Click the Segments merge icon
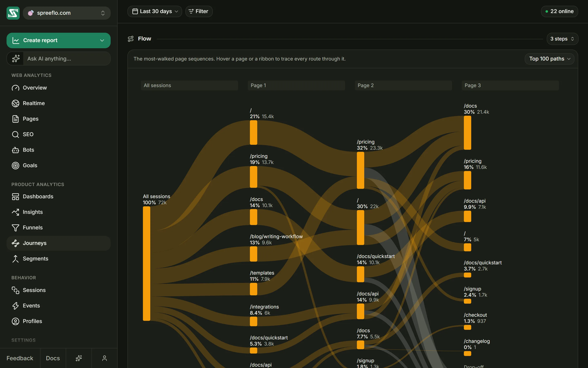This screenshot has width=588, height=368. (15, 259)
